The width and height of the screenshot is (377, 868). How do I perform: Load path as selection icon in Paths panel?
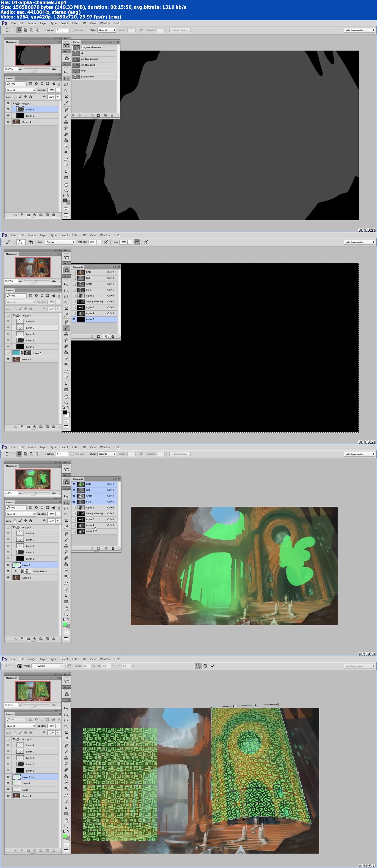[86, 115]
